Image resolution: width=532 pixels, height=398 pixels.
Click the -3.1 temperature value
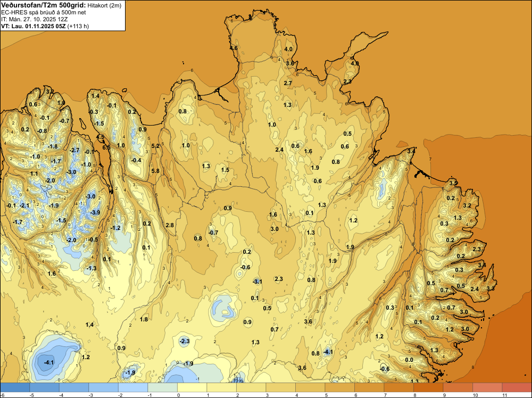257,281
